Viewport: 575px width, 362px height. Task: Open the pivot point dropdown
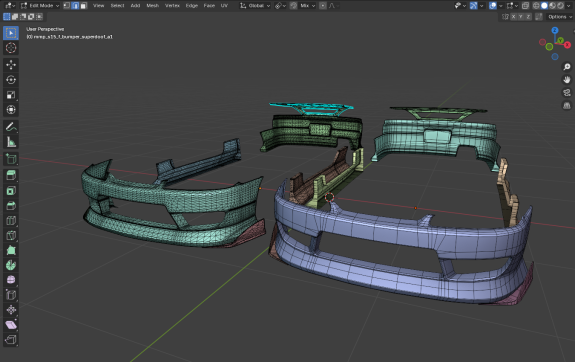281,6
